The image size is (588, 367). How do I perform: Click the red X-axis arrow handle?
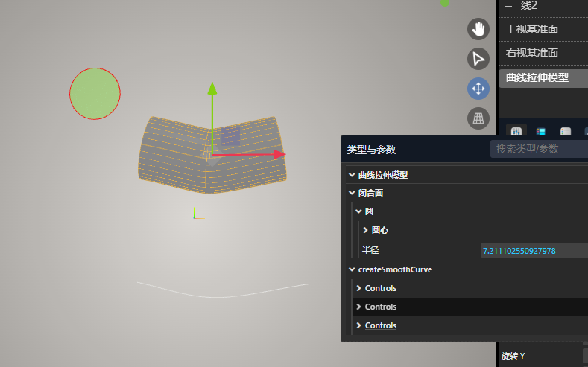pos(279,154)
